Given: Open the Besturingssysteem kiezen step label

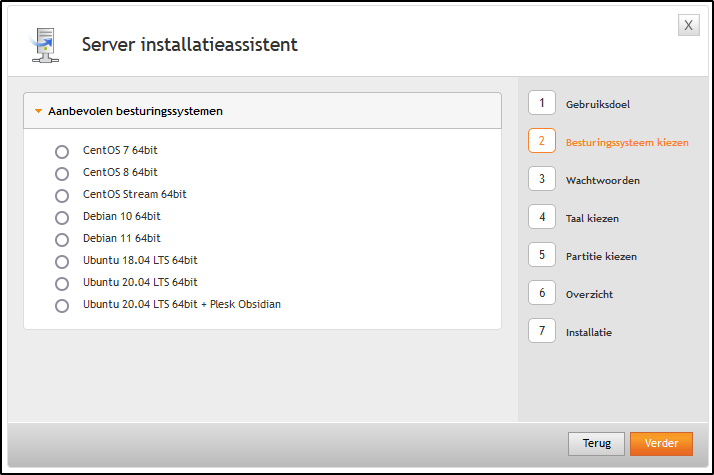Looking at the screenshot, I should click(x=627, y=143).
